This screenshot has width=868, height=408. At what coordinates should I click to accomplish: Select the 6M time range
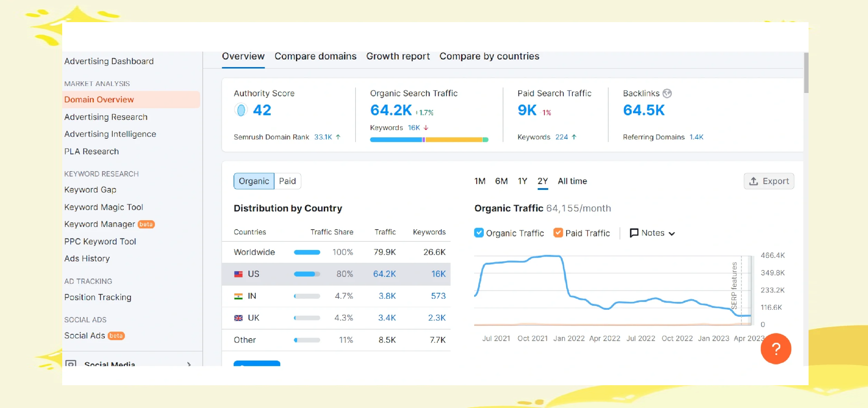501,181
